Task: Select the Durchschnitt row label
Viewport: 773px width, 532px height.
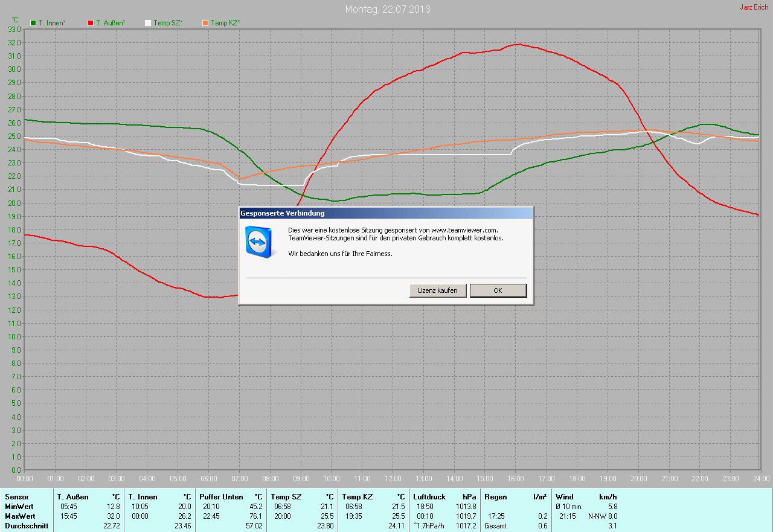Action: tap(26, 526)
